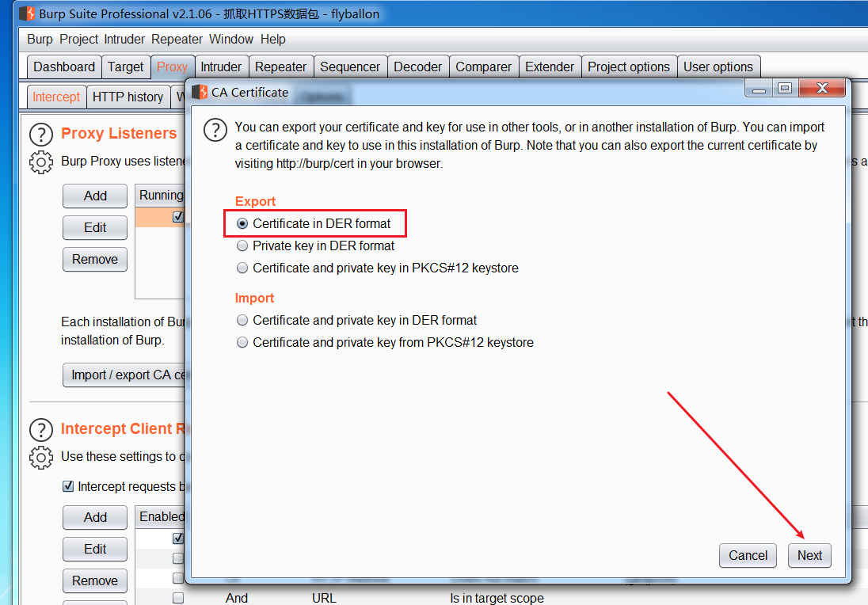
Task: Click the 'URL' cell in rules table
Action: click(324, 598)
